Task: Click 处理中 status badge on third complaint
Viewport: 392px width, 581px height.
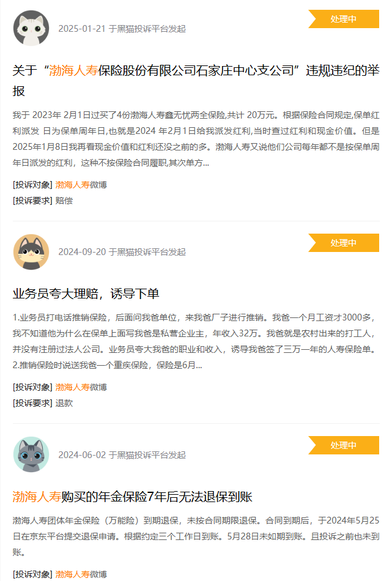Action: pyautogui.click(x=344, y=445)
